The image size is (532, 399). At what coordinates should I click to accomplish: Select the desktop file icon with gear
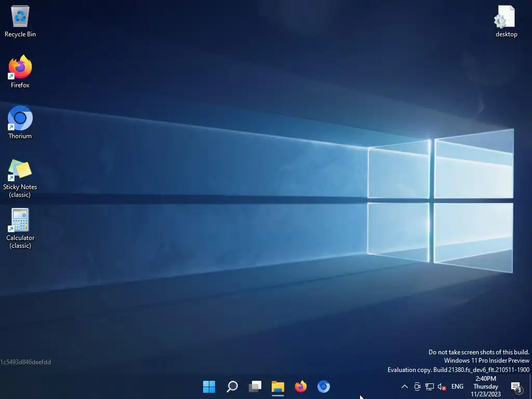pyautogui.click(x=506, y=21)
